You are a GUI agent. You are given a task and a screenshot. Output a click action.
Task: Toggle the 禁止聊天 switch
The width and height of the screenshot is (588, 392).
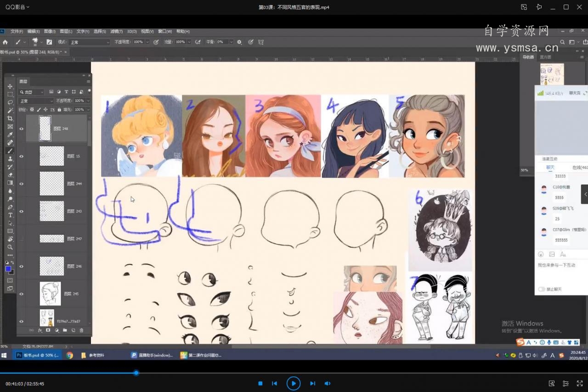tap(542, 289)
